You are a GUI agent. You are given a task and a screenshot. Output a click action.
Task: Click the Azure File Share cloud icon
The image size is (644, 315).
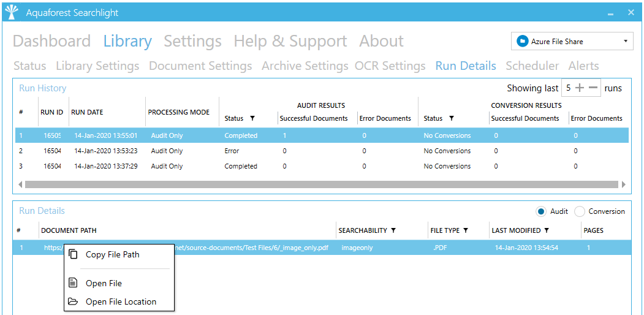[522, 41]
